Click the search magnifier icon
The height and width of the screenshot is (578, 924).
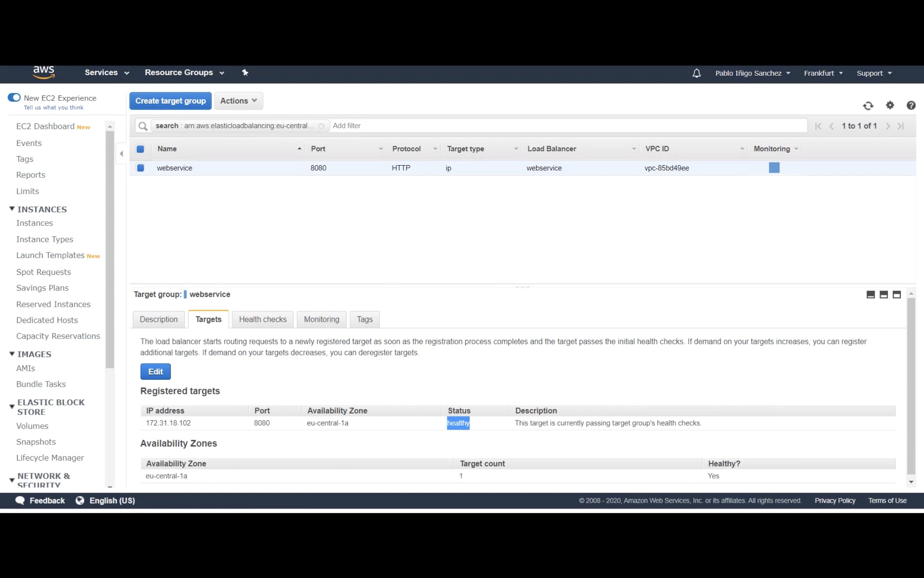[x=143, y=126]
